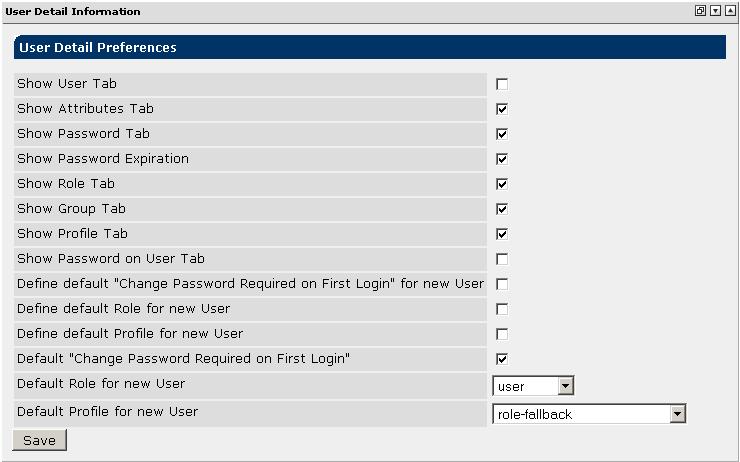The height and width of the screenshot is (462, 740).
Task: Uncheck Show Attributes Tab
Action: coord(502,109)
